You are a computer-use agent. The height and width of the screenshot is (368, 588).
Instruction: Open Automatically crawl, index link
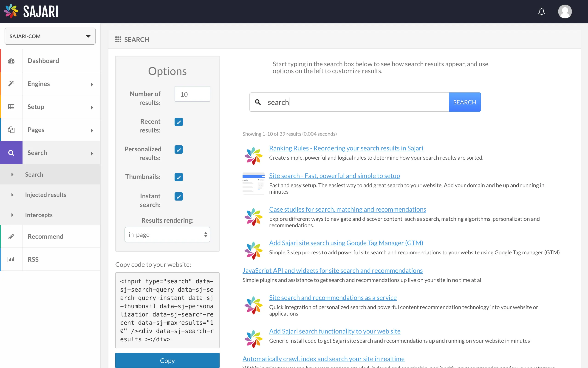tap(323, 359)
